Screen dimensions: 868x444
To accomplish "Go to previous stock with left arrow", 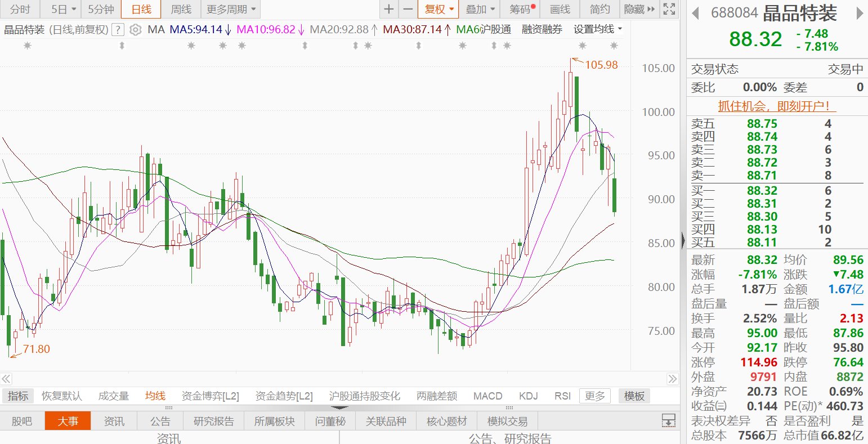I will click(x=696, y=12).
